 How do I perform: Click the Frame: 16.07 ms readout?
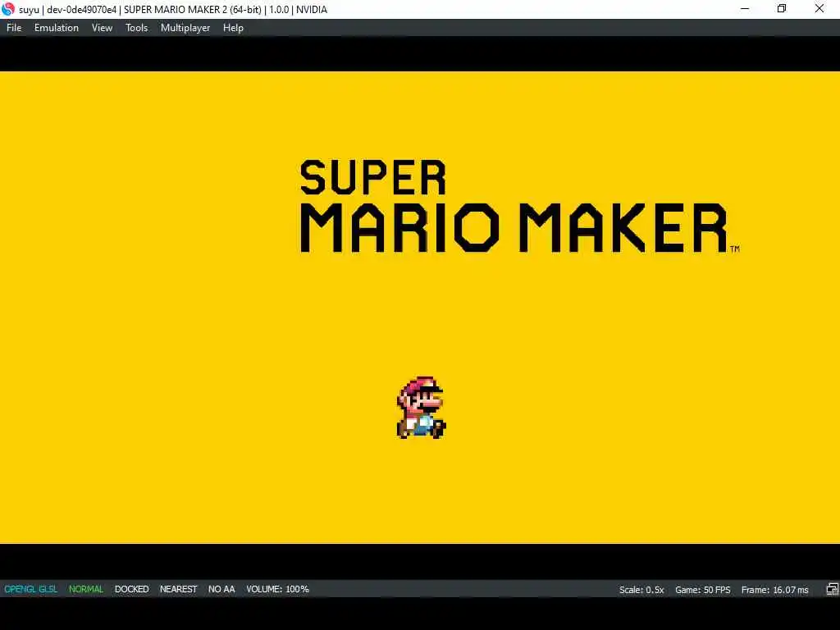[774, 590]
